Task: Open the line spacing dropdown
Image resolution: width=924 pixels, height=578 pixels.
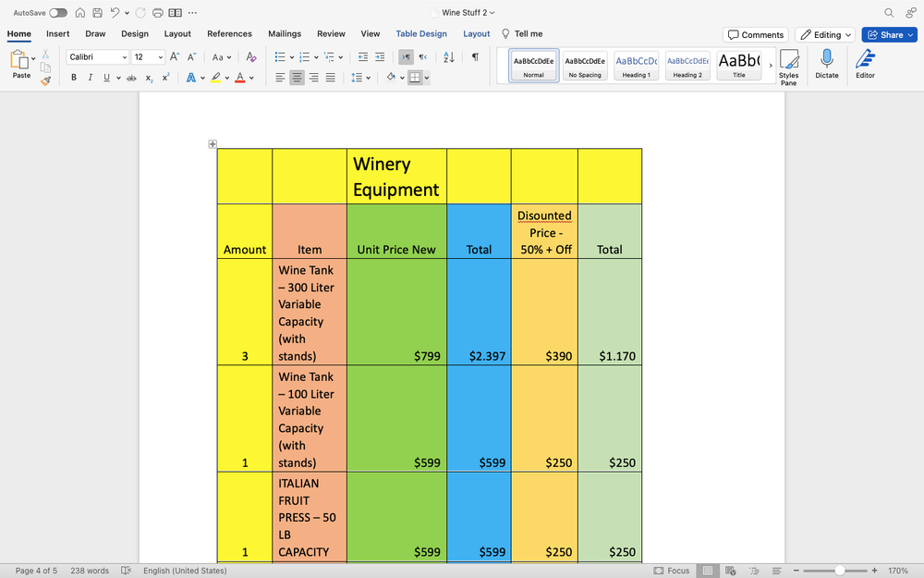Action: (x=360, y=78)
